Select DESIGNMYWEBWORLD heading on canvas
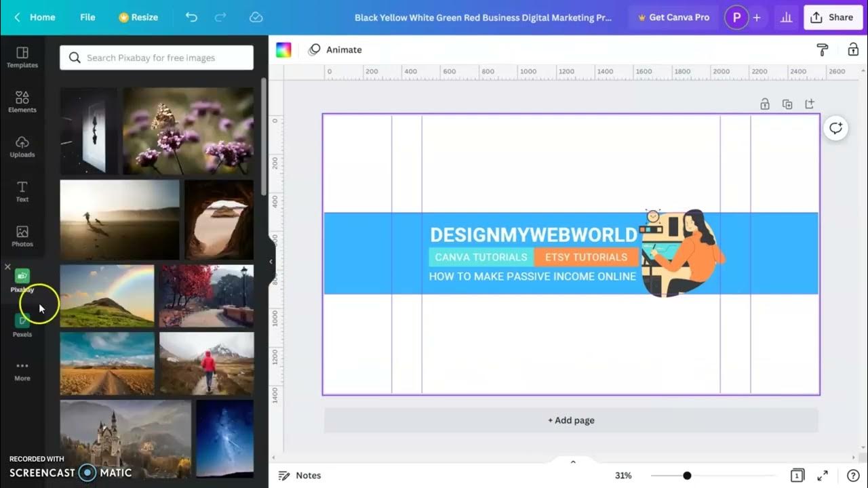 (x=534, y=235)
